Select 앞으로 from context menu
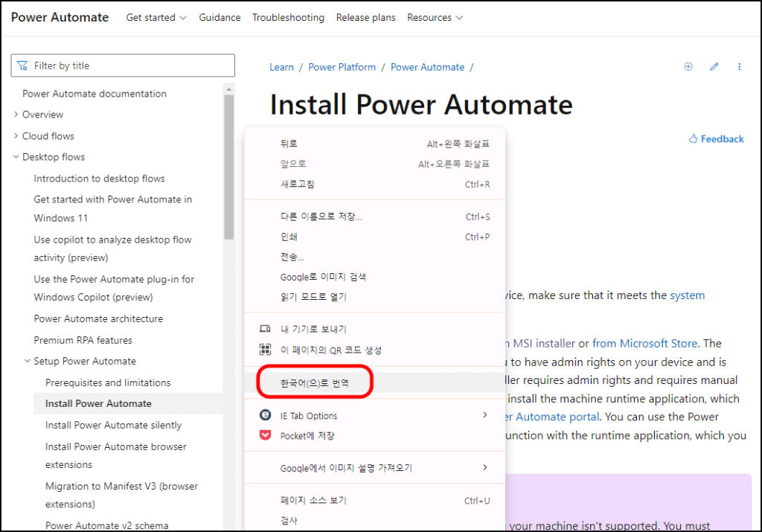762x532 pixels. (375, 164)
